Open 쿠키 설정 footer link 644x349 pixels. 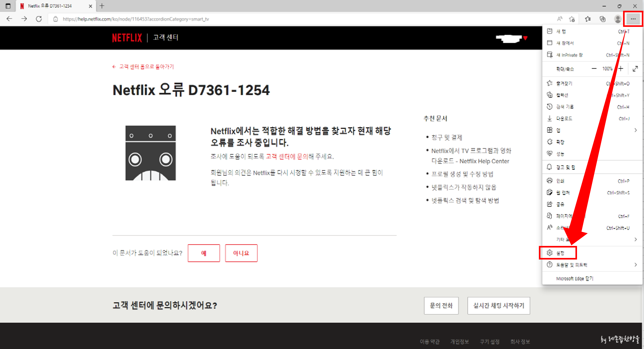coord(490,342)
